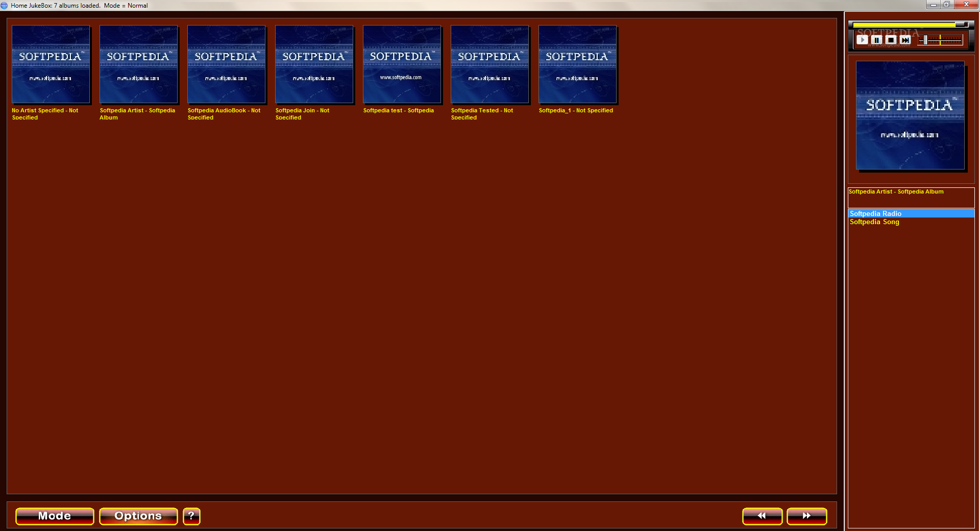Click 'Softpedia AudioBook - Not Specified' label
This screenshot has height=531, width=980.
click(x=224, y=114)
